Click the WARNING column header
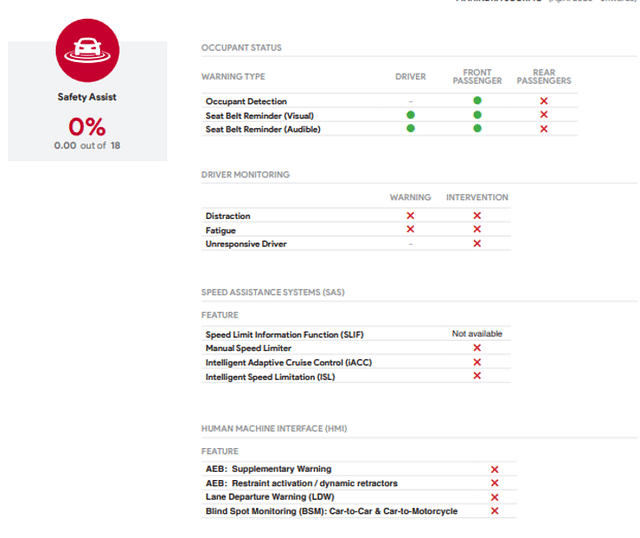The image size is (640, 538). [x=411, y=198]
